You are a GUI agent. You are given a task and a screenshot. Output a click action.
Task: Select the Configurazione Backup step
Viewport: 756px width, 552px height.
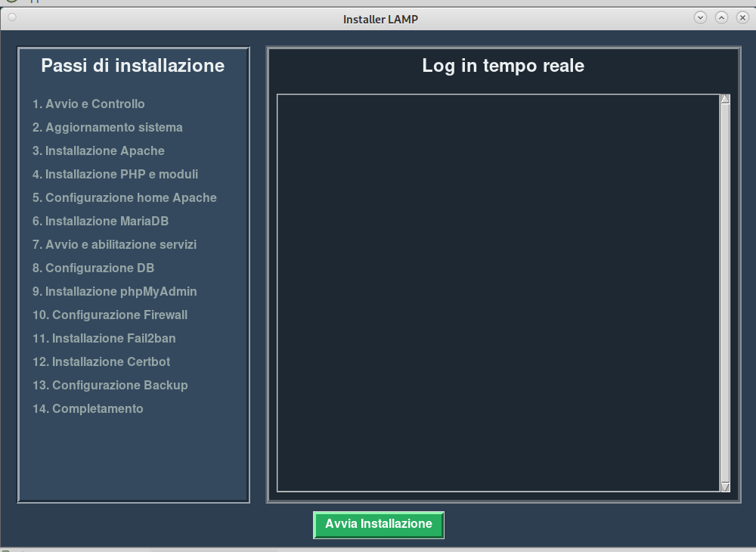(x=110, y=386)
